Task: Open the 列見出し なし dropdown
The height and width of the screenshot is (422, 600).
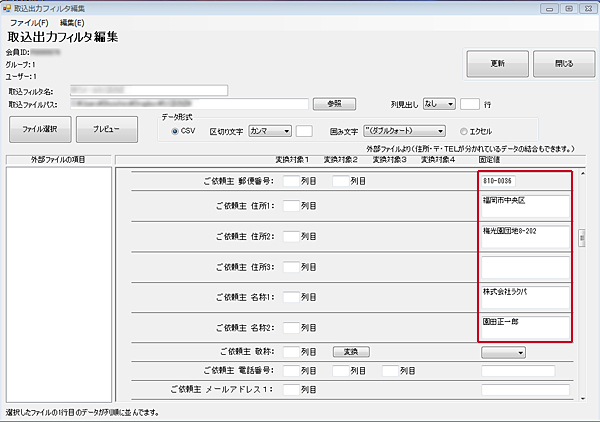Action: [438, 103]
